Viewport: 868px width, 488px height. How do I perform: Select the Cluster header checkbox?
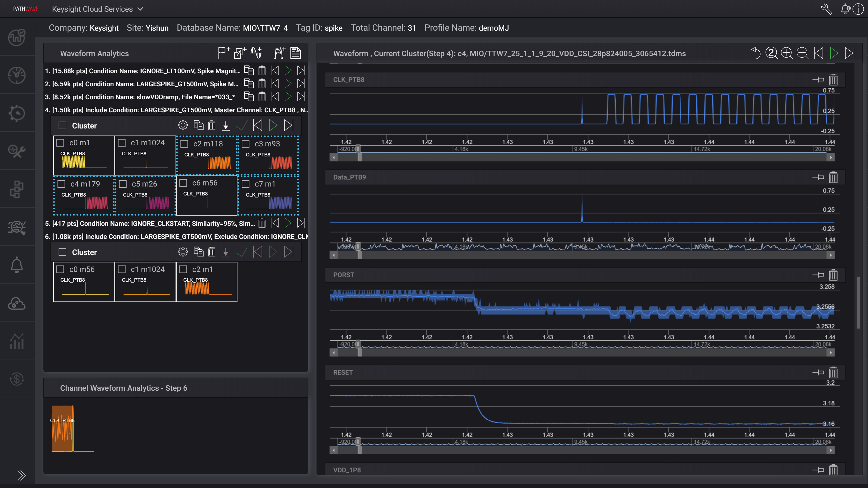coord(62,125)
